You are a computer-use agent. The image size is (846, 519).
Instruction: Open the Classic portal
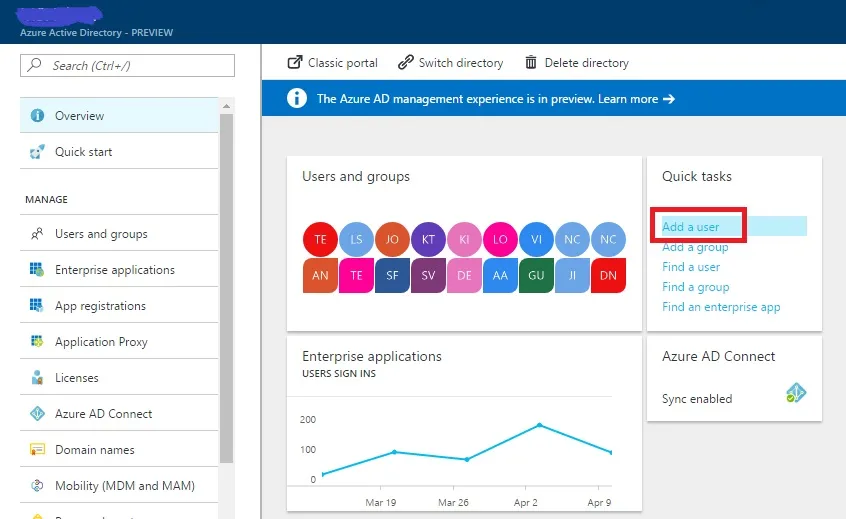click(x=333, y=63)
